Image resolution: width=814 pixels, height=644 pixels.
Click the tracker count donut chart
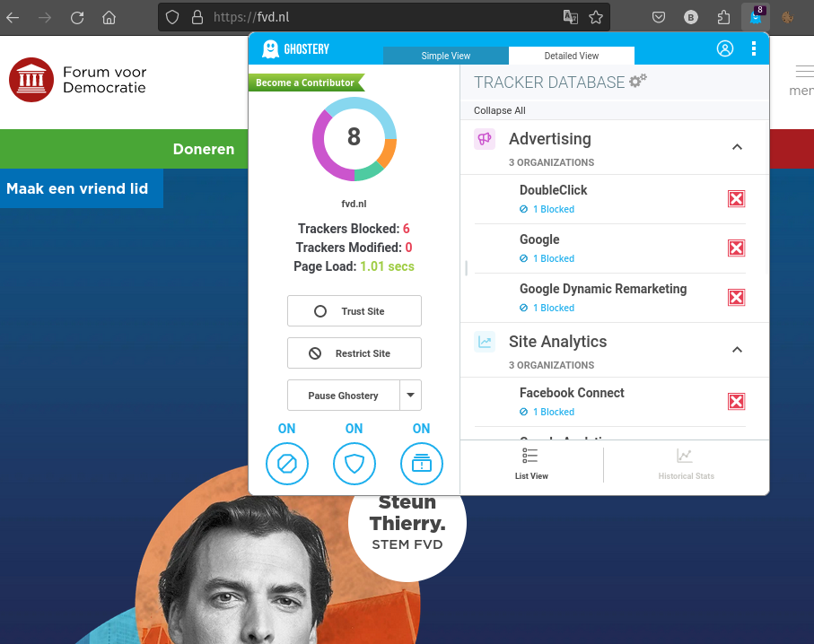354,138
